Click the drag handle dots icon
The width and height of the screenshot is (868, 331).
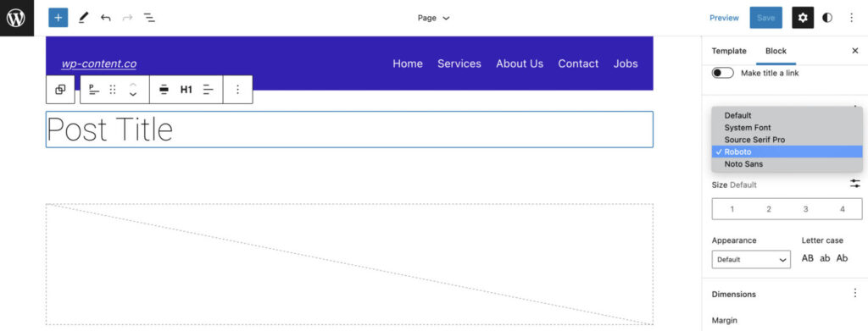pyautogui.click(x=113, y=90)
